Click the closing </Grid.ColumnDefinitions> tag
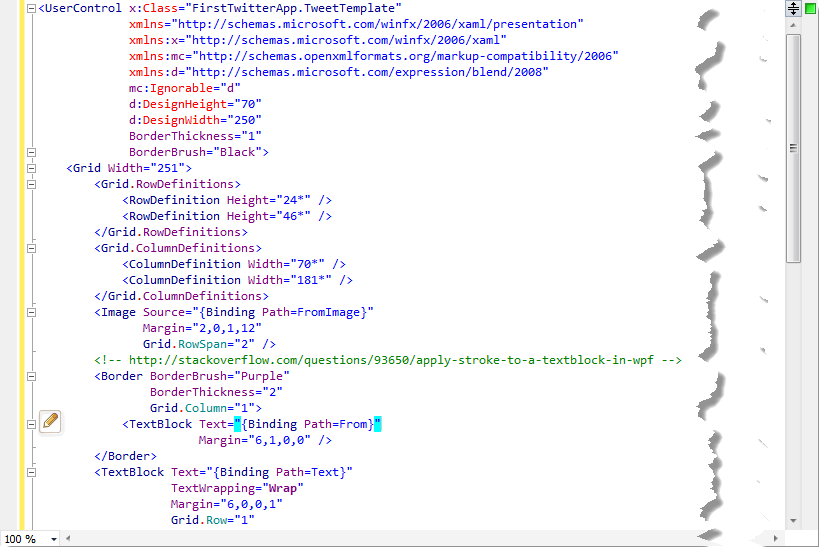Image resolution: width=819 pixels, height=547 pixels. tap(181, 296)
